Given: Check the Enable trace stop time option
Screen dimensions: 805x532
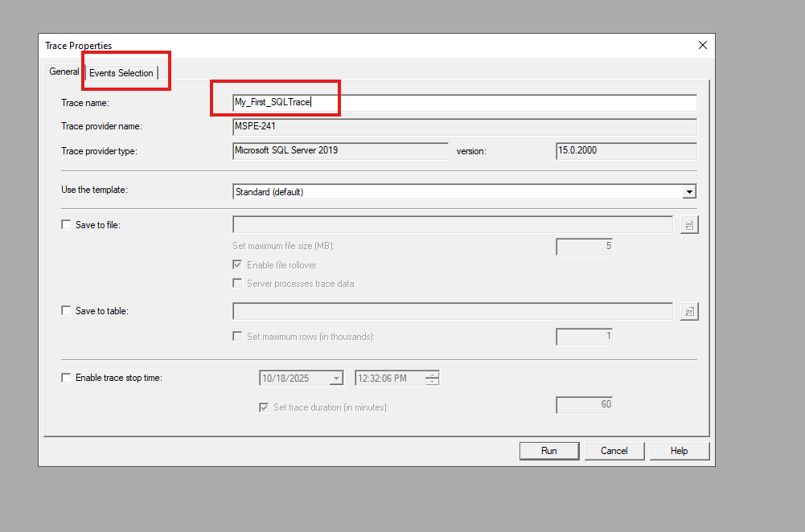Looking at the screenshot, I should [x=65, y=377].
